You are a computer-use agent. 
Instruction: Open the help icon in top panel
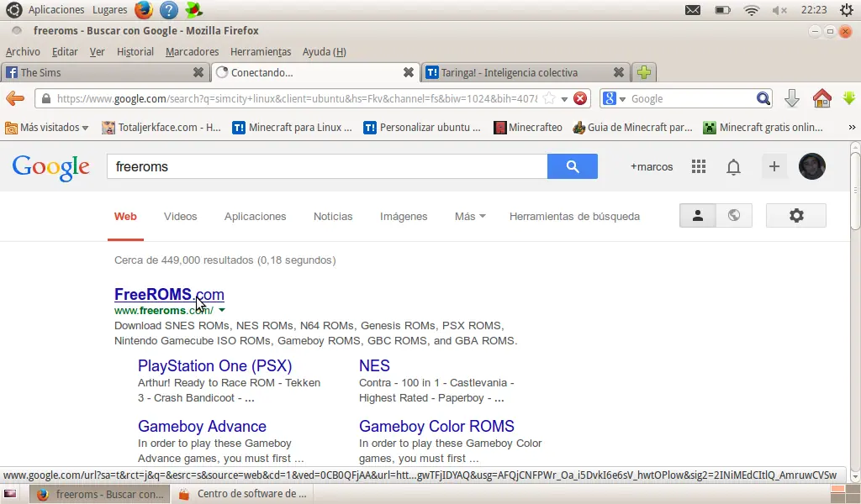tap(168, 9)
